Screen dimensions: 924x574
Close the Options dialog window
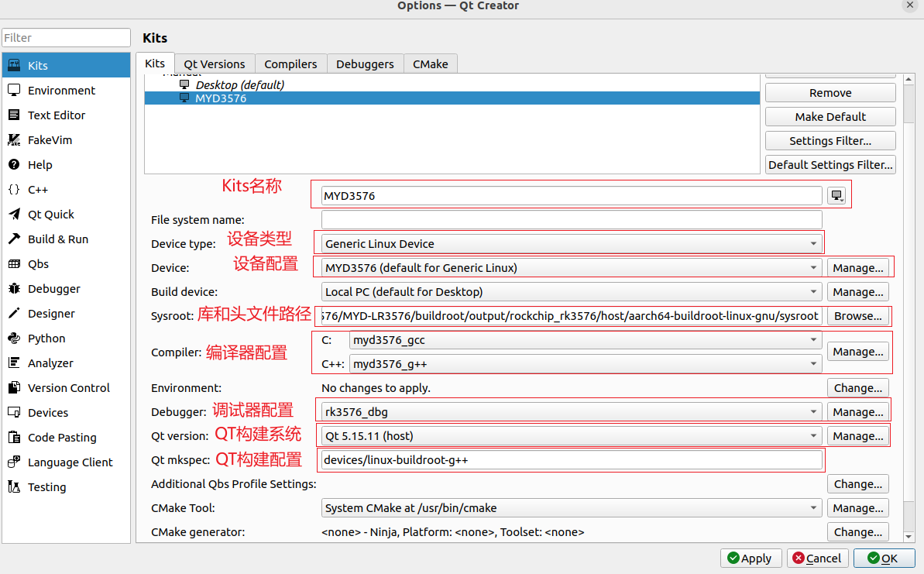tap(910, 5)
